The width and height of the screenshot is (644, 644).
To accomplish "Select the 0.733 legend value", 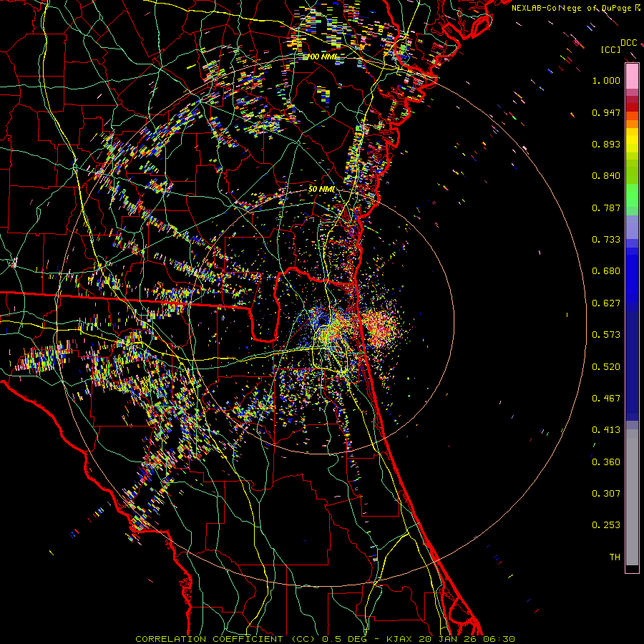I will tap(606, 240).
